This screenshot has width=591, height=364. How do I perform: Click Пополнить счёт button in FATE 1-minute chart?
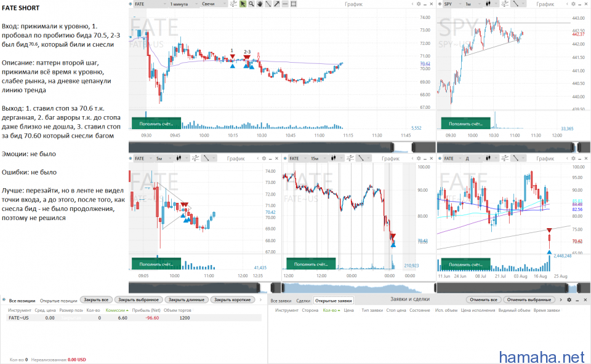(x=156, y=124)
